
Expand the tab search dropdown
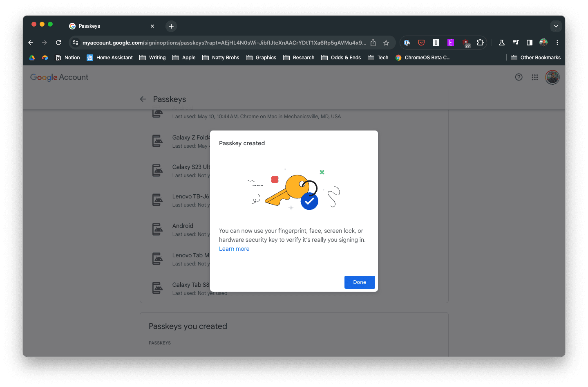click(x=556, y=26)
